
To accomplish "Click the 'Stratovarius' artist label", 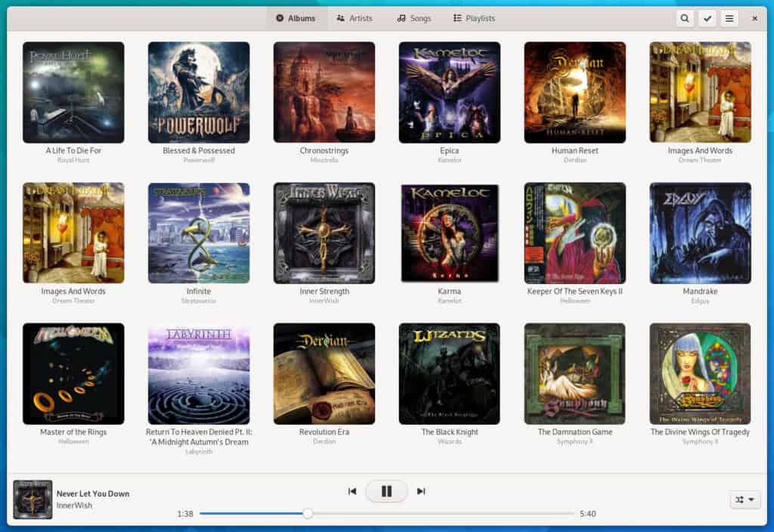I will (199, 301).
